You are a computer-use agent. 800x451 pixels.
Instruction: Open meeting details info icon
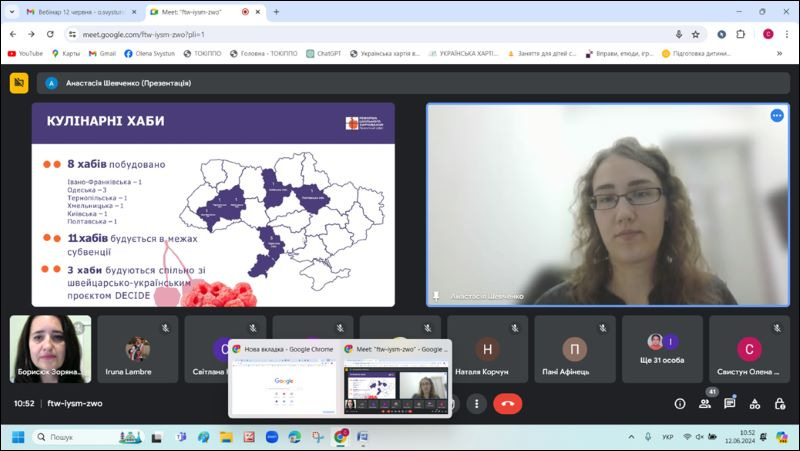click(680, 404)
